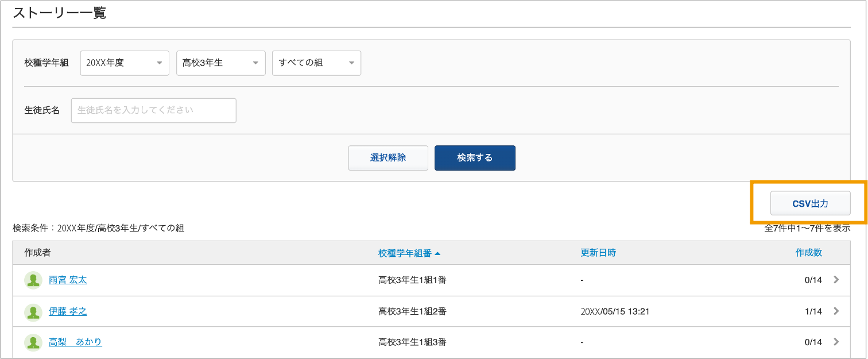Click chevron arrow in 高梨 あかり row
868x359 pixels.
[836, 342]
